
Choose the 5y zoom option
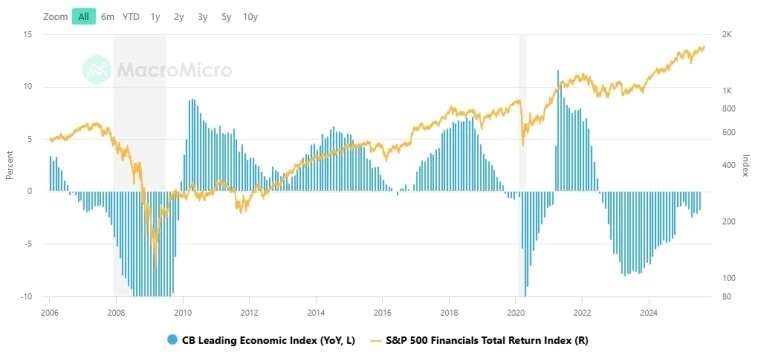click(x=226, y=16)
